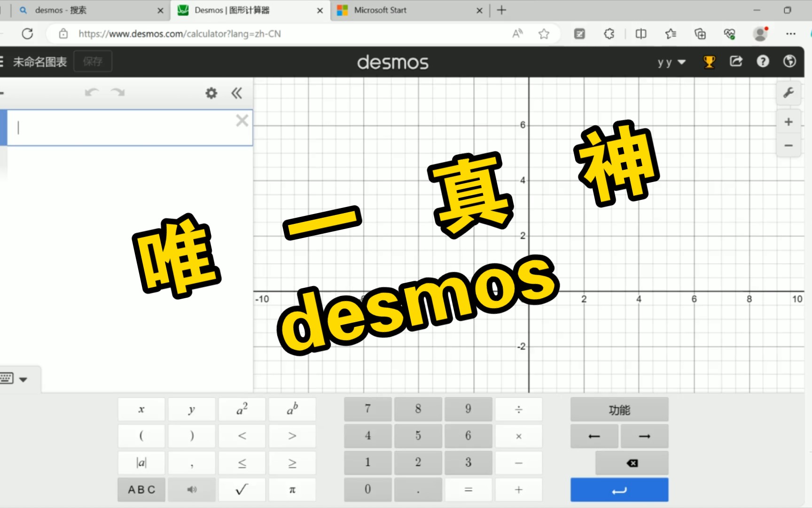Insert variable x from keypad
The image size is (812, 508).
[141, 409]
